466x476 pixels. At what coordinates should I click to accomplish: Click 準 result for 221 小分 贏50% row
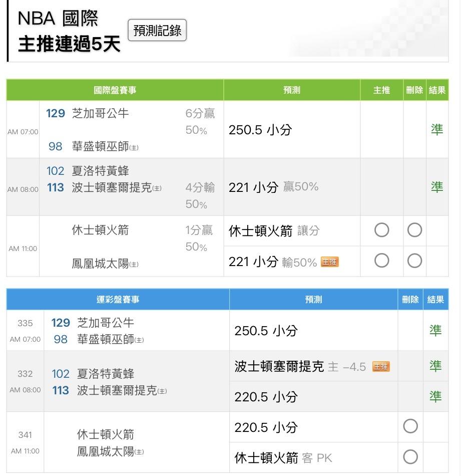pos(437,187)
